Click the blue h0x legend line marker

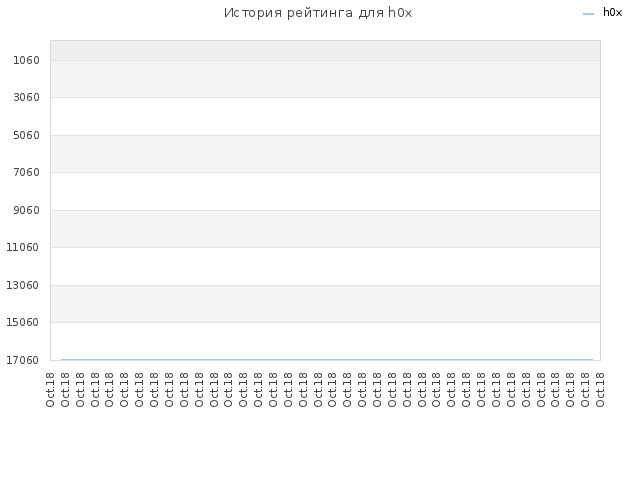(588, 14)
